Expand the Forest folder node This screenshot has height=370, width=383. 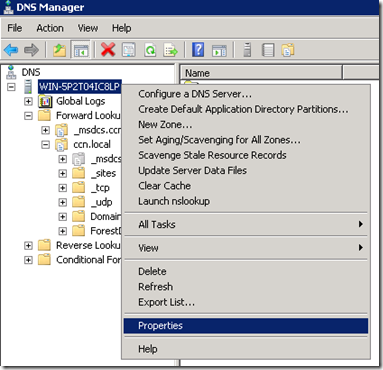coord(62,231)
